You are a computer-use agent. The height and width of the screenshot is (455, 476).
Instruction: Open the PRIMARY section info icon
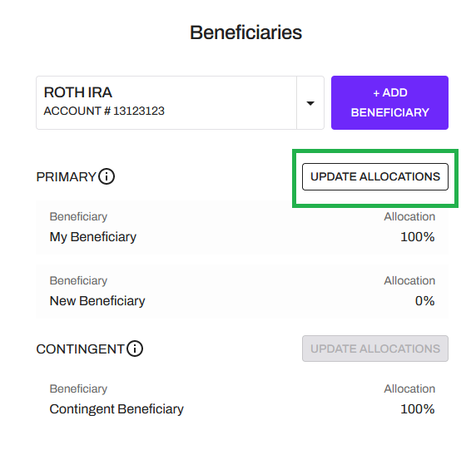[x=107, y=176]
